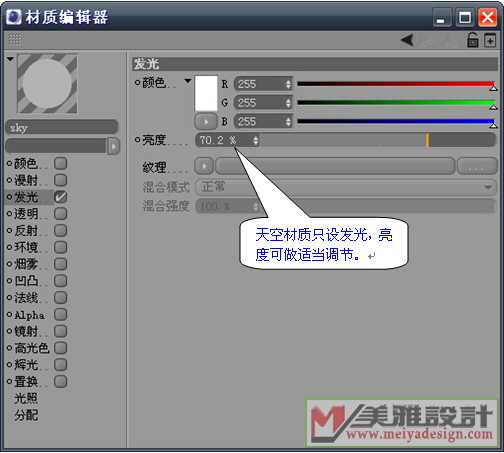Toggle the lock icon in toolbar
This screenshot has height=453, width=504.
(472, 40)
